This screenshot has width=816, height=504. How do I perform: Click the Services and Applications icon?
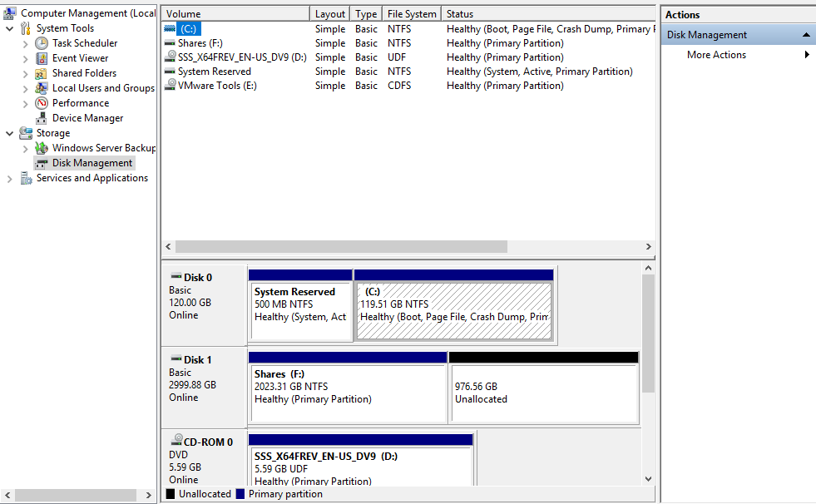point(26,179)
